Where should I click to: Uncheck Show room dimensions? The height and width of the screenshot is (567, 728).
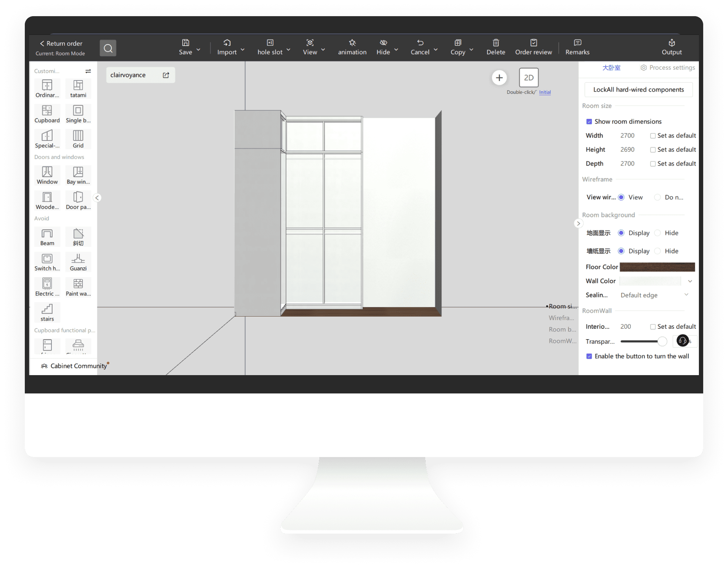click(589, 121)
